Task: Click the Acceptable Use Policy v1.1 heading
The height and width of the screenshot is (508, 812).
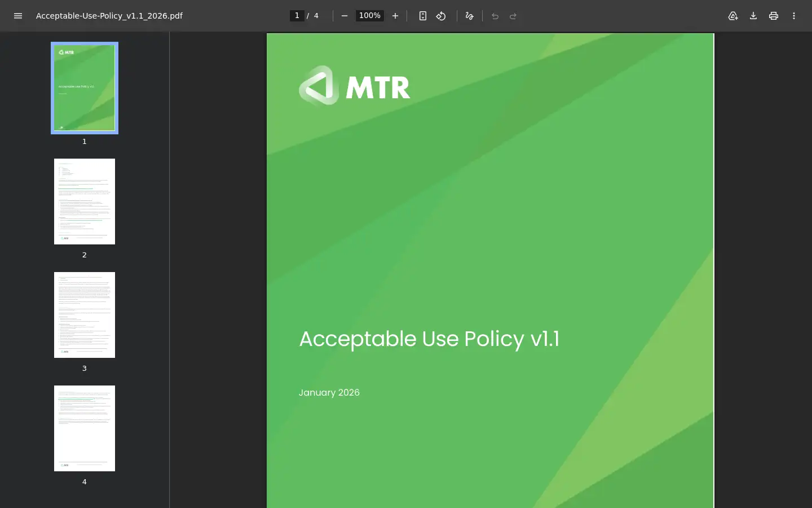Action: click(x=429, y=339)
